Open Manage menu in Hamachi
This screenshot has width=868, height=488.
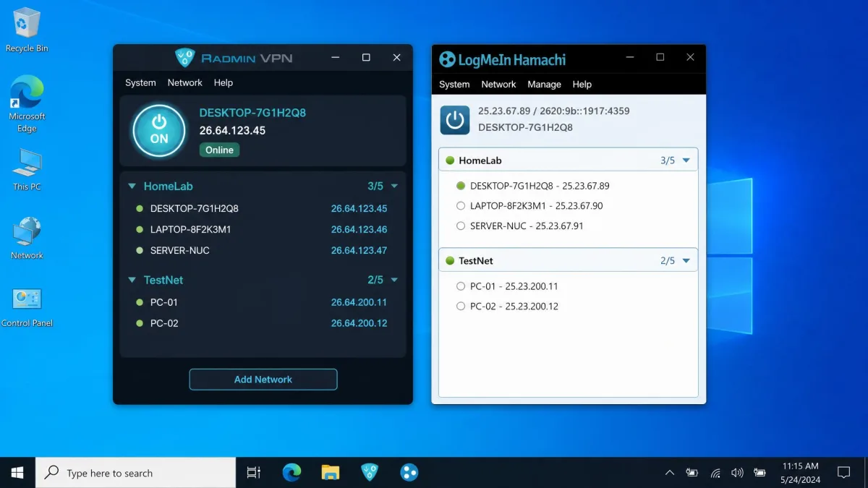click(544, 84)
